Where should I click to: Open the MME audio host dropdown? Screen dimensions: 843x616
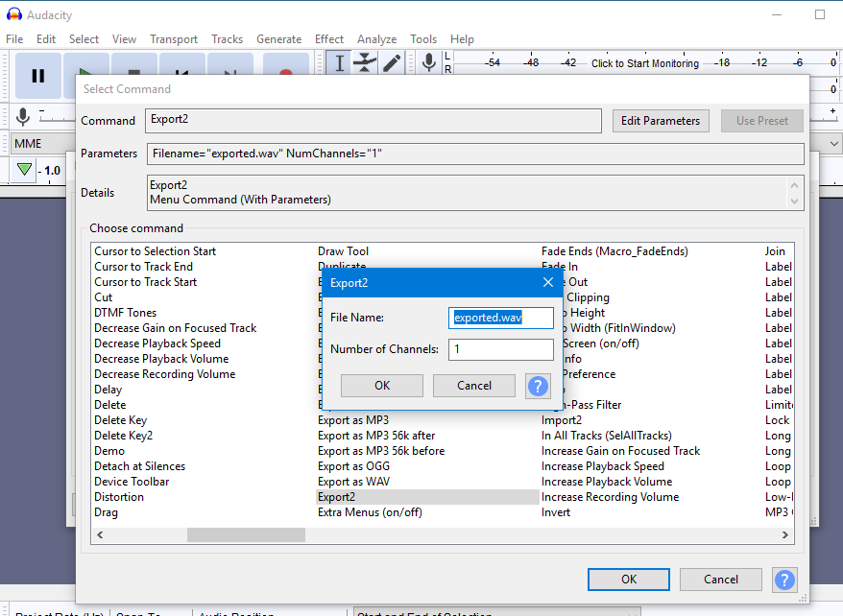pyautogui.click(x=38, y=143)
